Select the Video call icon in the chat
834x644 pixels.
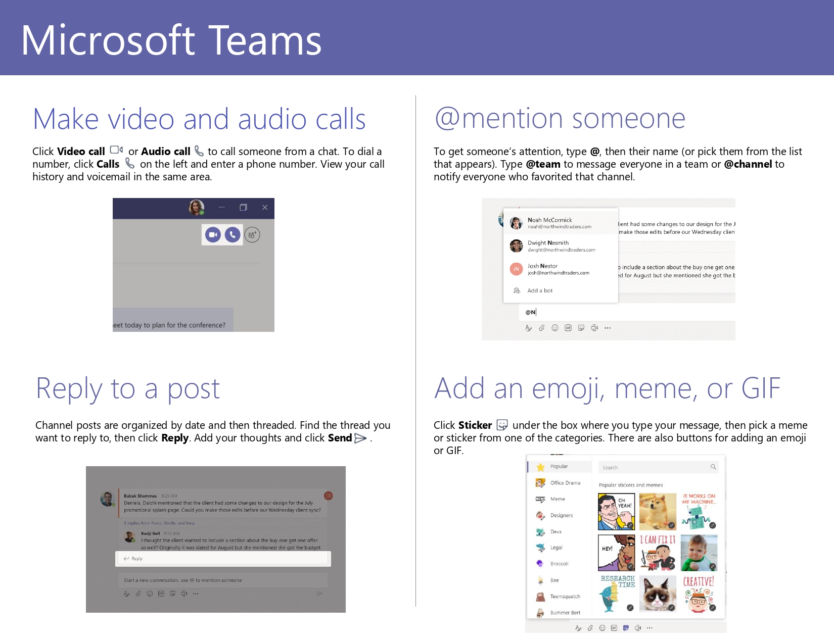pos(213,235)
